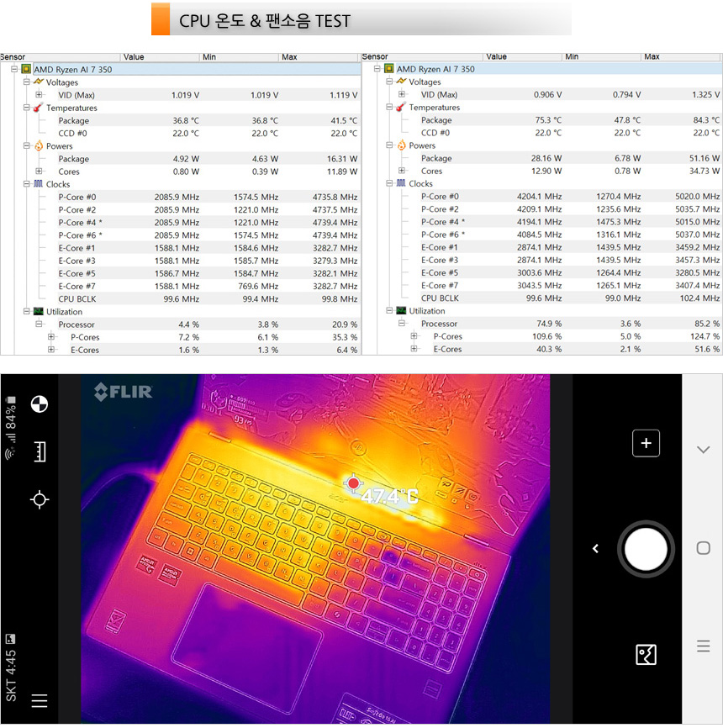This screenshot has height=728, width=723.
Task: Tap the three-line recents navigation icon
Action: click(703, 646)
